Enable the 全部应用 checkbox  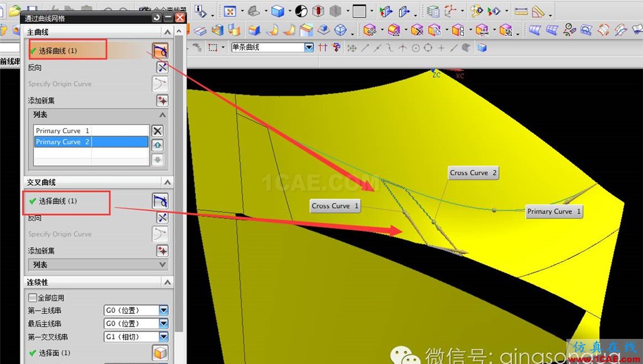[x=33, y=297]
